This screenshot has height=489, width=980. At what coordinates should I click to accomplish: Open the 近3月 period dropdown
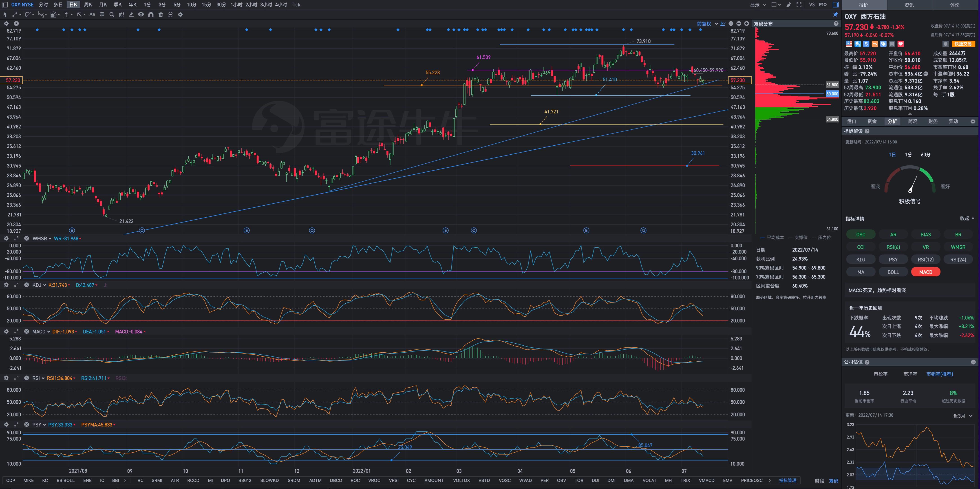tap(962, 416)
